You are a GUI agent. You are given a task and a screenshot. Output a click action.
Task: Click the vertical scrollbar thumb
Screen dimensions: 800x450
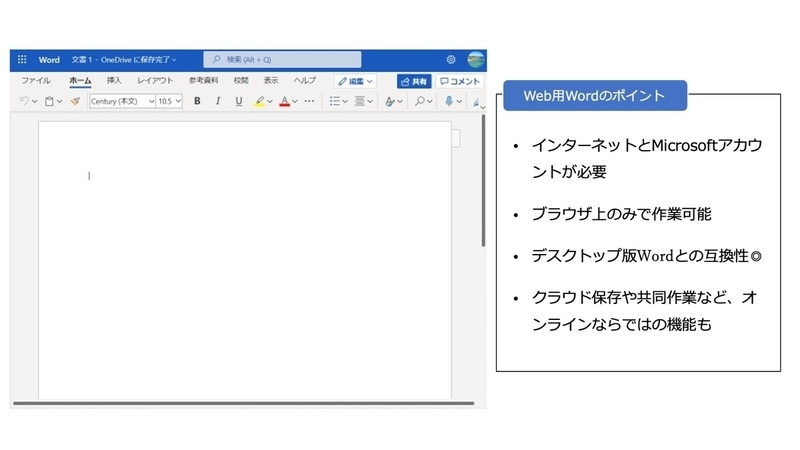[483, 181]
